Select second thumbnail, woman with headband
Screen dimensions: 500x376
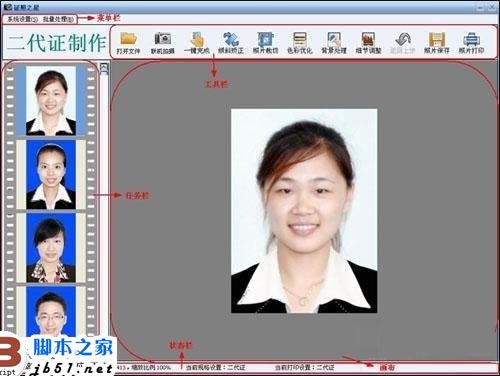pos(51,174)
